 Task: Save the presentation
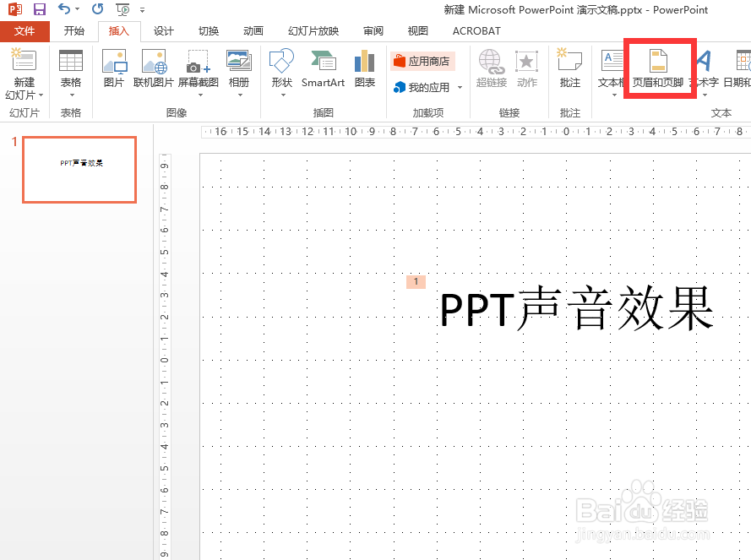pos(38,9)
